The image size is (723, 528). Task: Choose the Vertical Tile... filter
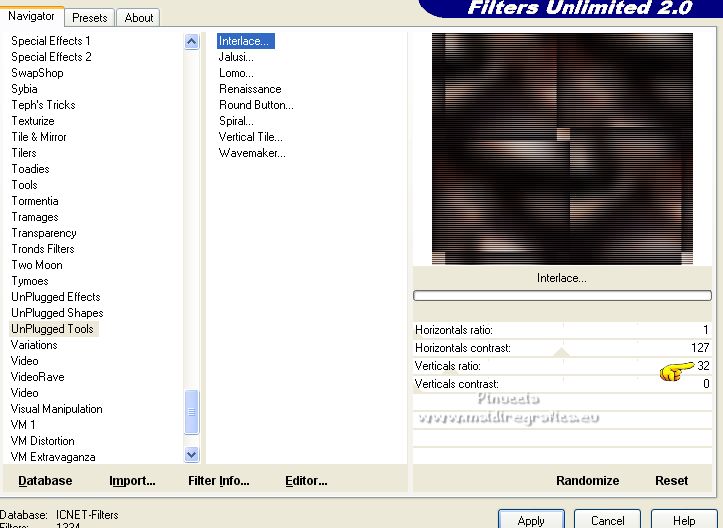pyautogui.click(x=250, y=137)
